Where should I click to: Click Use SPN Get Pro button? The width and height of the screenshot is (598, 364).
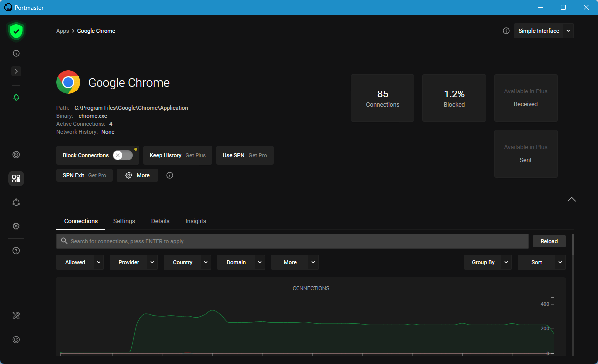pos(245,155)
